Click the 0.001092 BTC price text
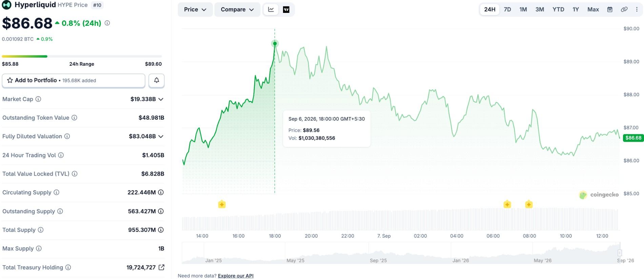This screenshot has height=279, width=644. pyautogui.click(x=18, y=39)
